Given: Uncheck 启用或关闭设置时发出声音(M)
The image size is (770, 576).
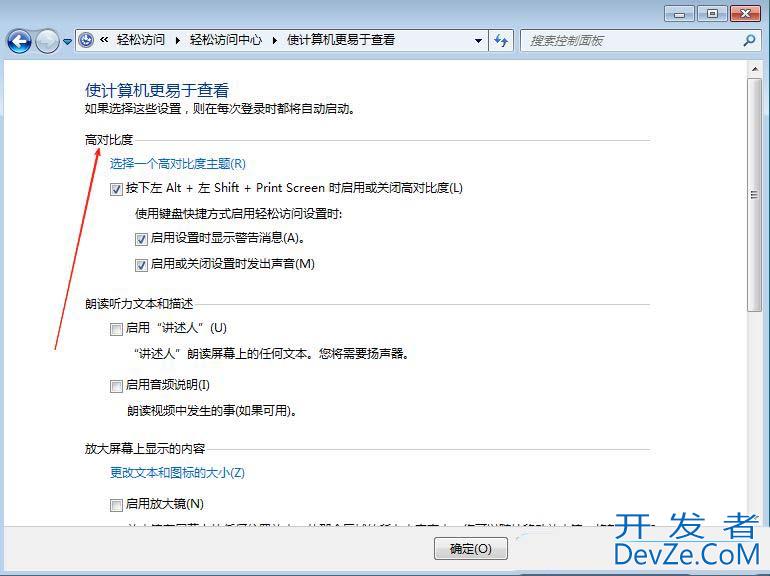Looking at the screenshot, I should (x=141, y=265).
